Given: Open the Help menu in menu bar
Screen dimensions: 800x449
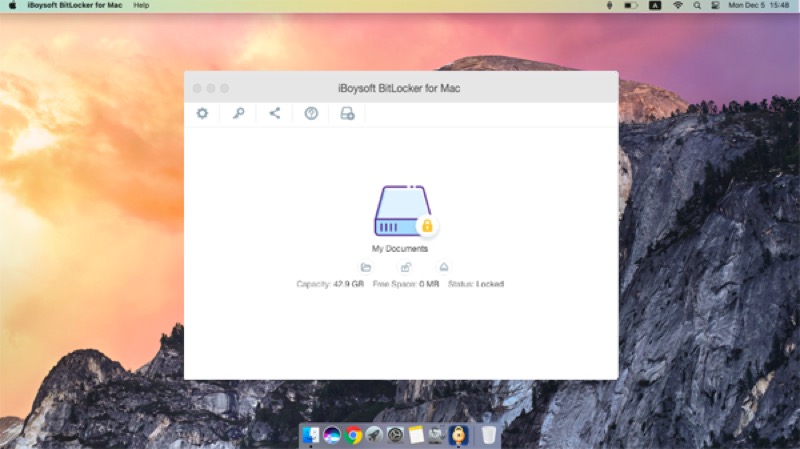Looking at the screenshot, I should click(x=141, y=5).
